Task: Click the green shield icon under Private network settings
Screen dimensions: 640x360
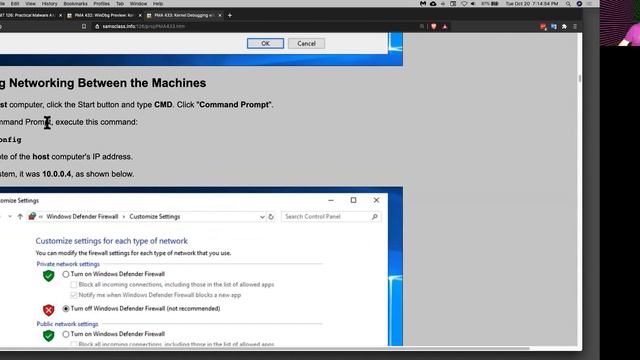Action: (x=49, y=276)
